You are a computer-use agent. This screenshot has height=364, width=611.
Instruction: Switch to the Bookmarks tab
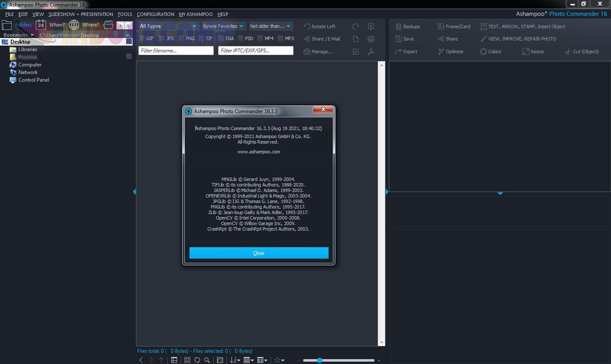tap(15, 35)
